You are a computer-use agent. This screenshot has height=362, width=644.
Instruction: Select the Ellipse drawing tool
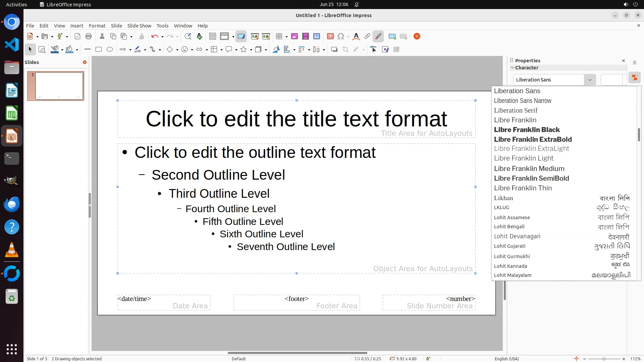pos(110,50)
